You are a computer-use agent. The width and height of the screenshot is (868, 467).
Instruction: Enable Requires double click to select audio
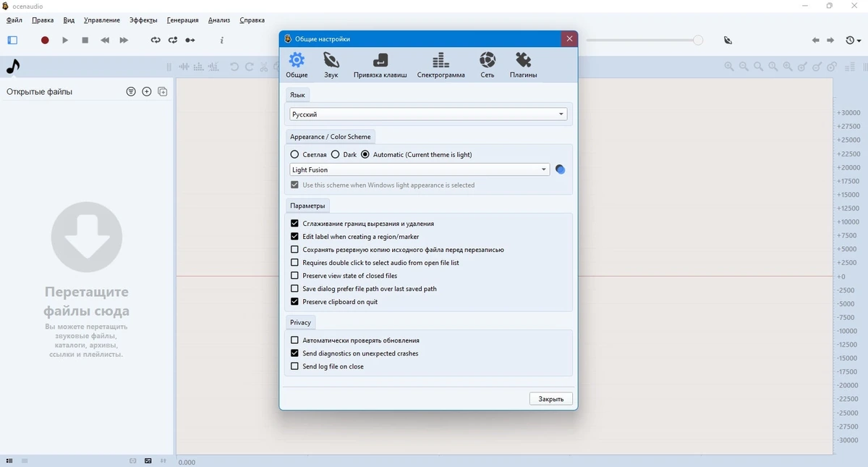coord(294,263)
